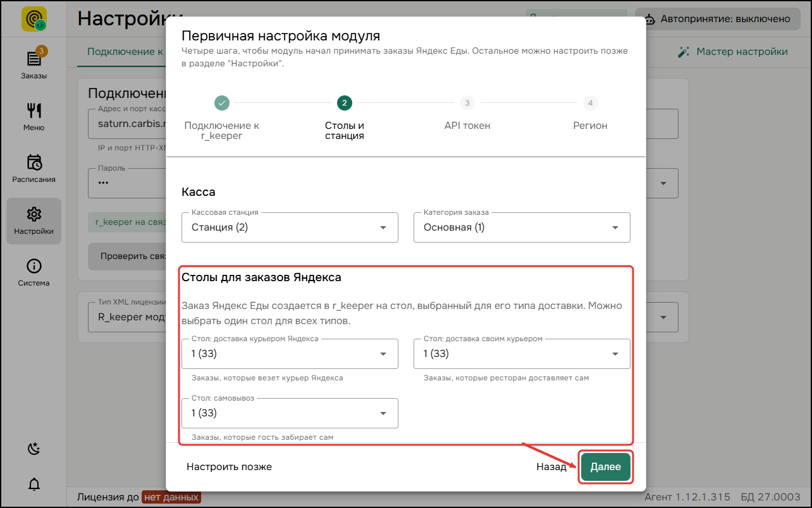This screenshot has height=508, width=812.
Task: Expand the Категория заказа dropdown
Action: point(522,227)
